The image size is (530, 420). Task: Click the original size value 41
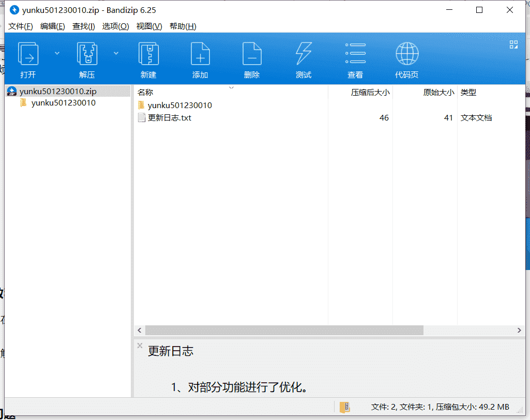448,118
